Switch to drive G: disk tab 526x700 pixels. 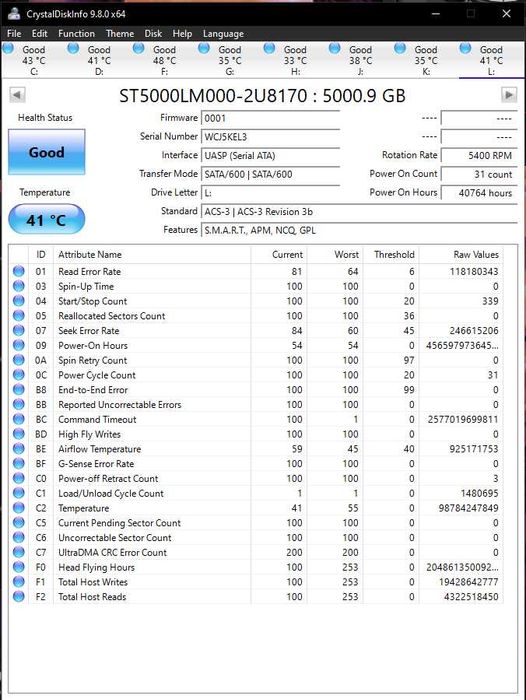[x=229, y=60]
